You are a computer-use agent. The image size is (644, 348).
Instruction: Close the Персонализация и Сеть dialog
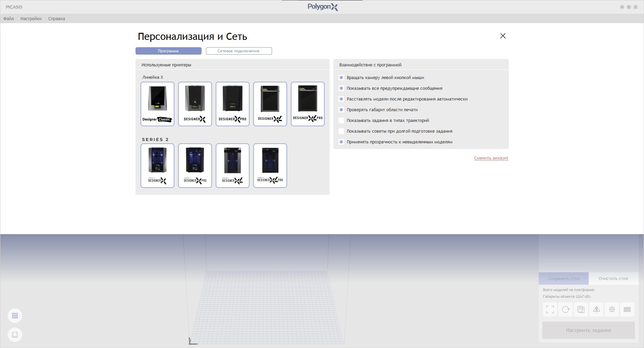click(x=503, y=36)
